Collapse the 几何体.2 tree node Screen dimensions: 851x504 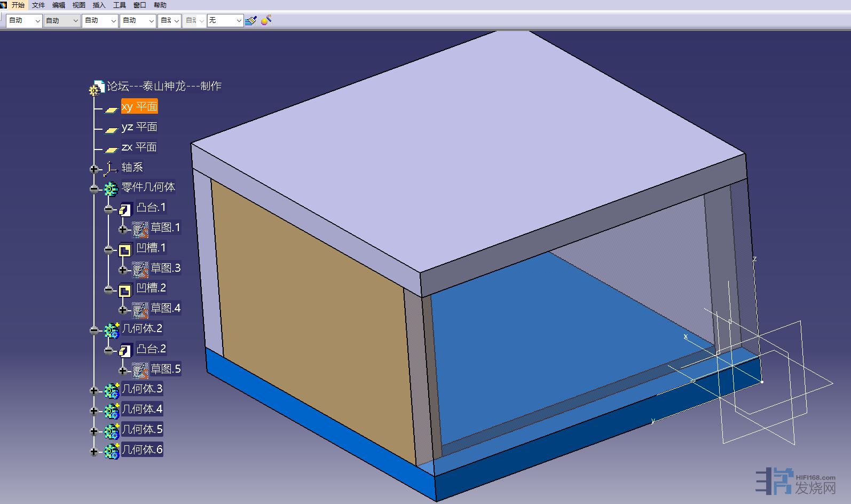pyautogui.click(x=94, y=330)
